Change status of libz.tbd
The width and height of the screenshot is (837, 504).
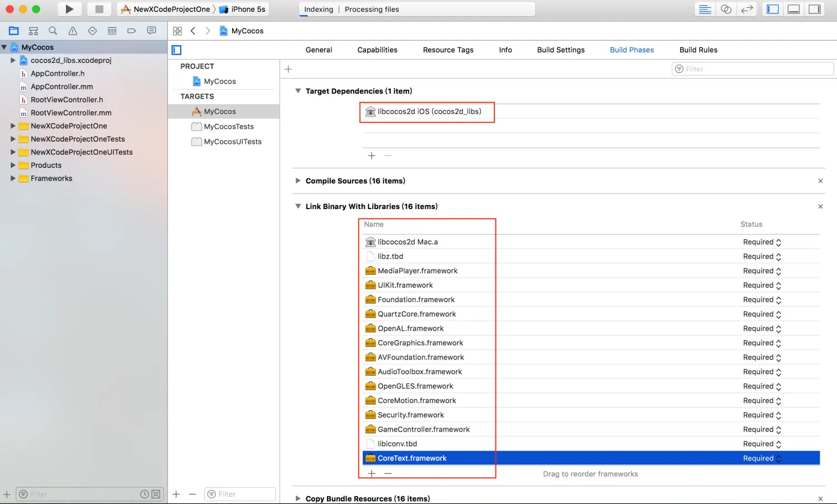click(762, 256)
